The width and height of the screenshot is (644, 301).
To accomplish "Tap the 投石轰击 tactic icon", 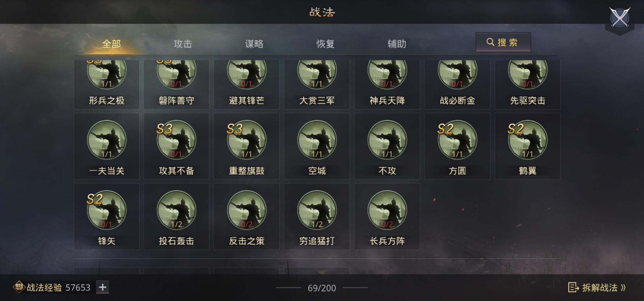I will point(176,210).
